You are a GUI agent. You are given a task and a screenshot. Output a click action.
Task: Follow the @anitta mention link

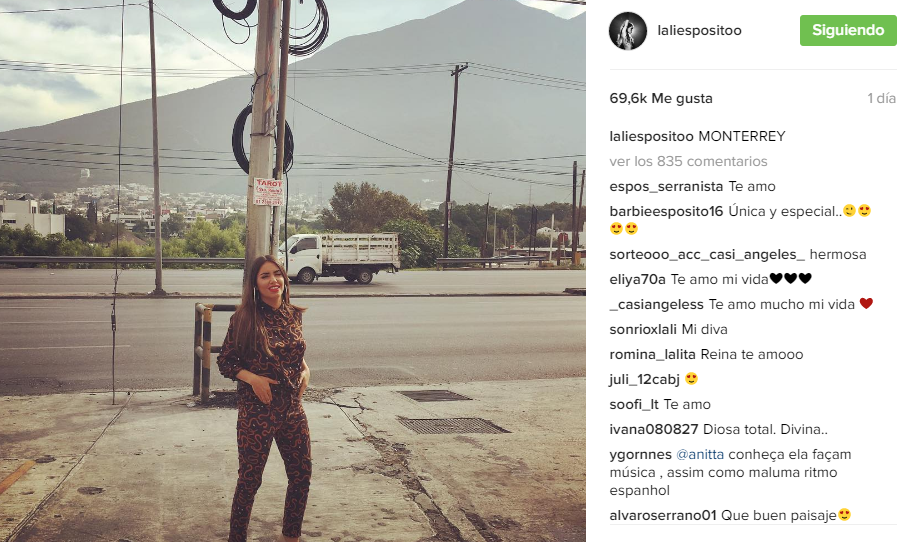tap(700, 455)
